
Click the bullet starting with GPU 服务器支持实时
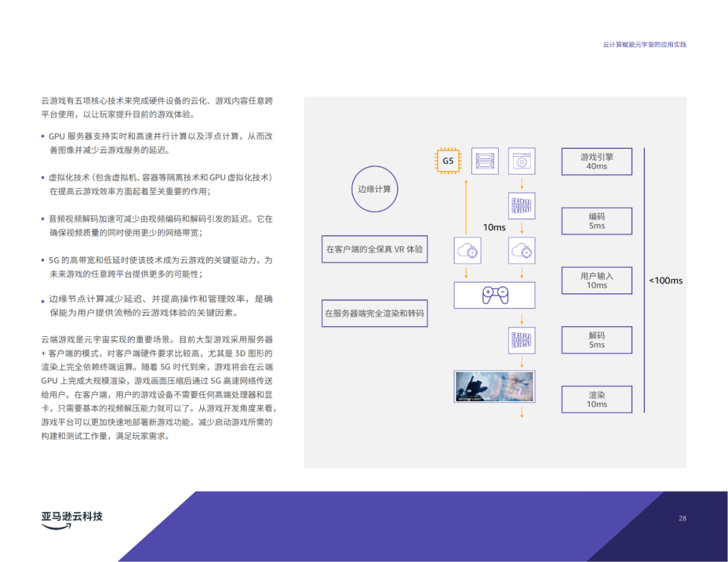pos(157,143)
